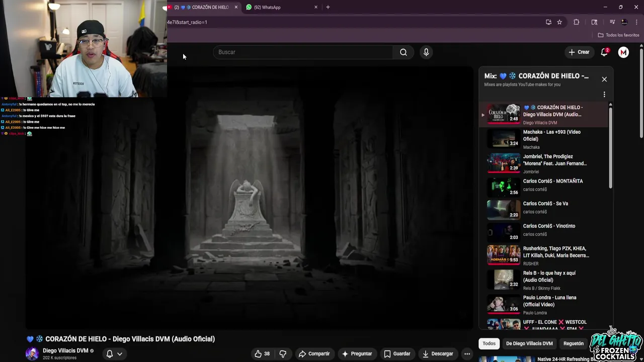The image size is (644, 362).
Task: Select the De Diego Villacis DVM chip
Action: pyautogui.click(x=529, y=343)
